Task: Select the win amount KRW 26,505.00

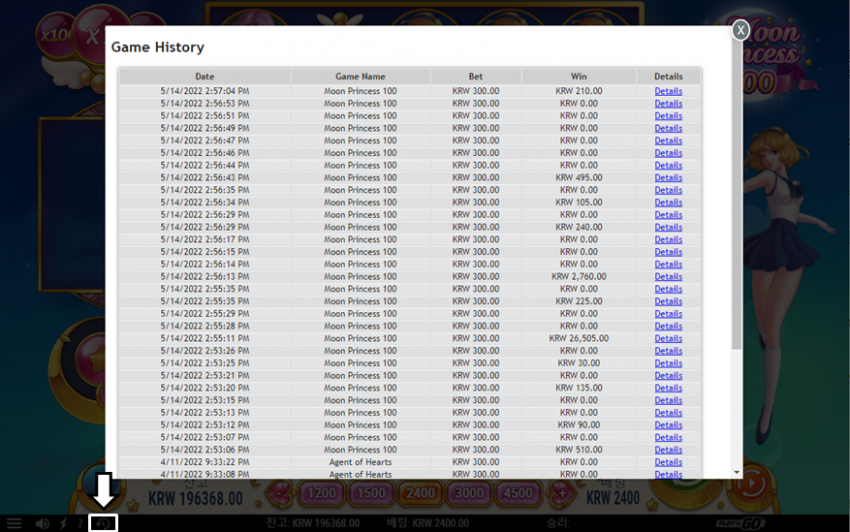Action: coord(579,338)
